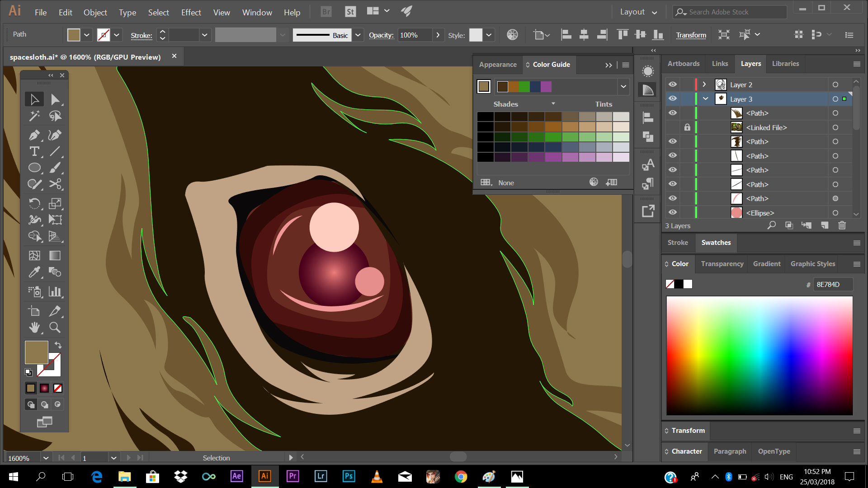868x488 pixels.
Task: Delete selection with Layers trash icon
Action: pyautogui.click(x=842, y=225)
